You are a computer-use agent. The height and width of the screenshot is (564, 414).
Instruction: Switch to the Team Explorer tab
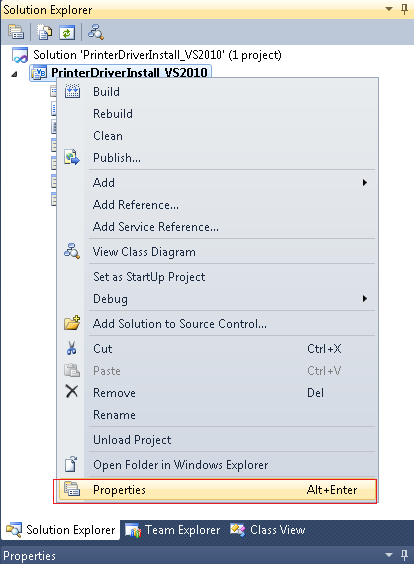[173, 530]
